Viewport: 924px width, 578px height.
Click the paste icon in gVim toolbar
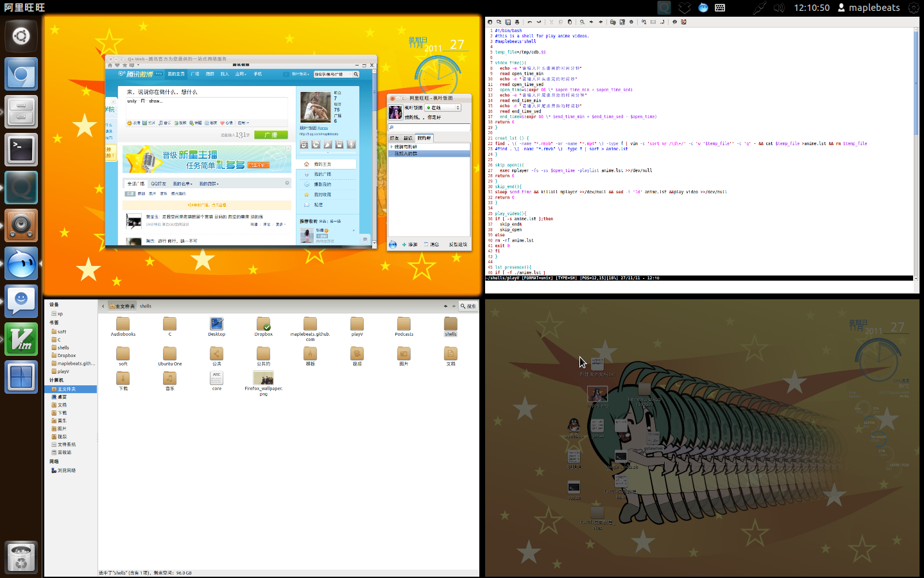tap(569, 22)
